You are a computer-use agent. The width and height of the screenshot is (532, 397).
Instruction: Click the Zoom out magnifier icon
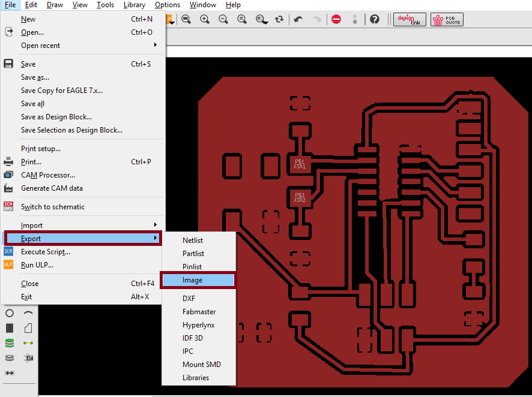[223, 19]
